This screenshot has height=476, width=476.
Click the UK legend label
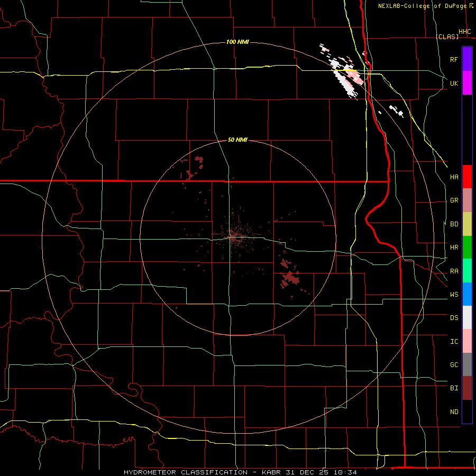[454, 83]
